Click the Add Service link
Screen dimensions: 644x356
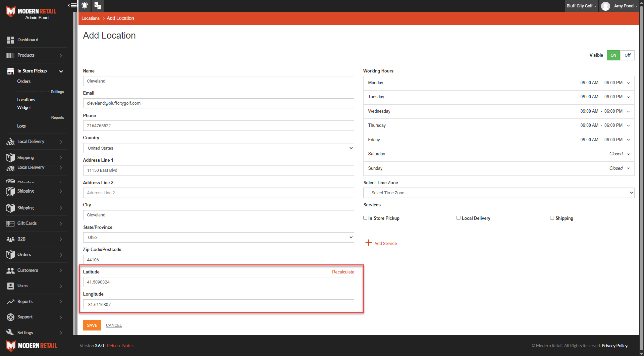pos(385,243)
